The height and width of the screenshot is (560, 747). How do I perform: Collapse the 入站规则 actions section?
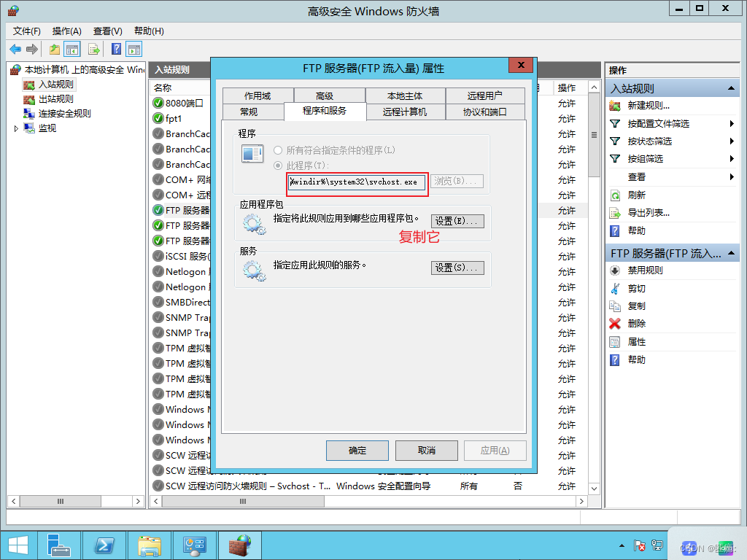(731, 88)
